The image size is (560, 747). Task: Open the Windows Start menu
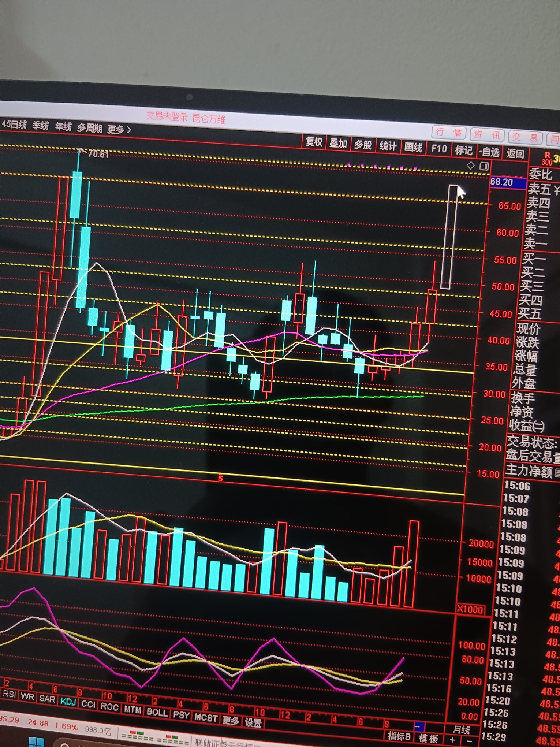(36, 742)
